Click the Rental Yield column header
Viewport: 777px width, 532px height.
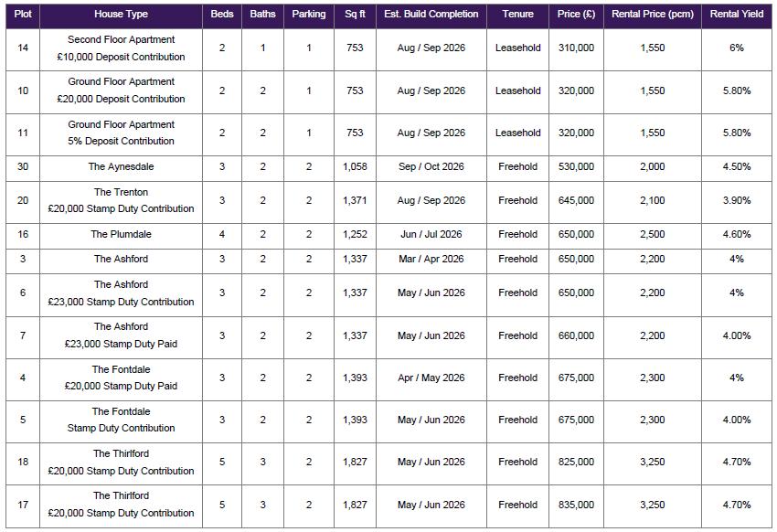pos(737,15)
